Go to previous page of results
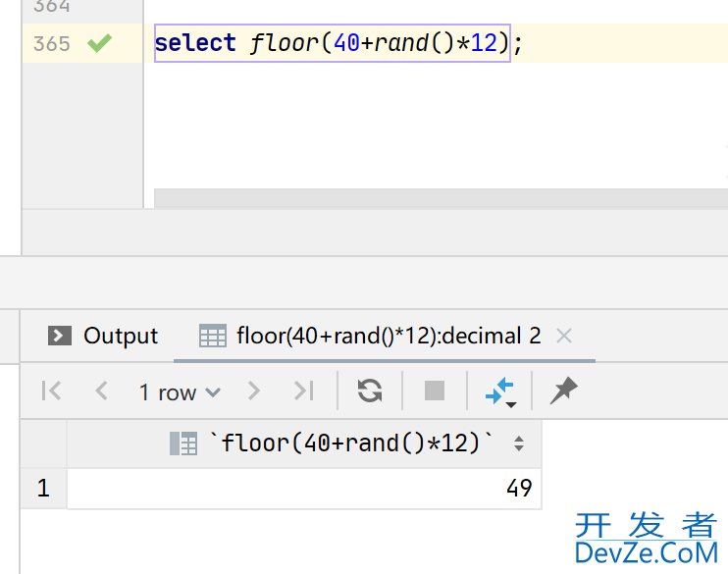728x574 pixels. click(101, 391)
